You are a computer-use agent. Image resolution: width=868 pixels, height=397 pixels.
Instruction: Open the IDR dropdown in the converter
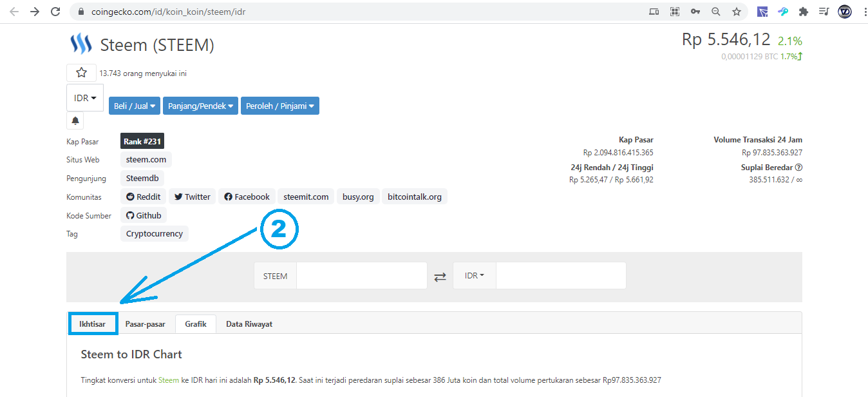point(475,275)
